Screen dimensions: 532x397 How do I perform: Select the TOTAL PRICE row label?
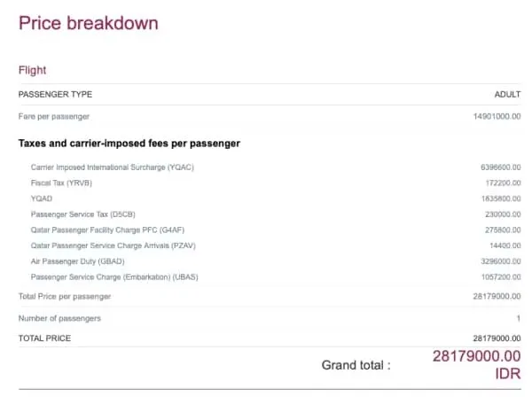(x=44, y=339)
